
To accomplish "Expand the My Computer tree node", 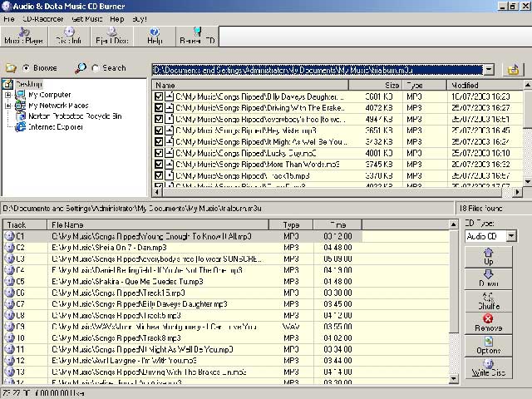I will [x=8, y=95].
